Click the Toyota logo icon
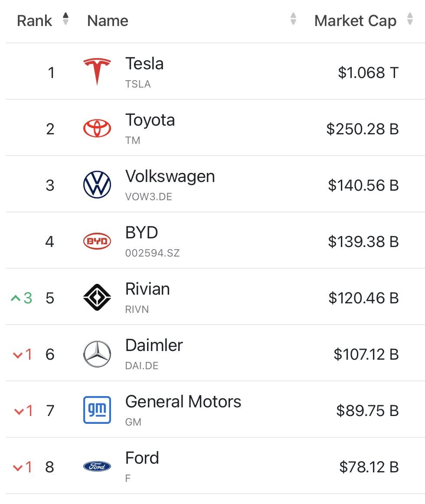 (x=97, y=129)
